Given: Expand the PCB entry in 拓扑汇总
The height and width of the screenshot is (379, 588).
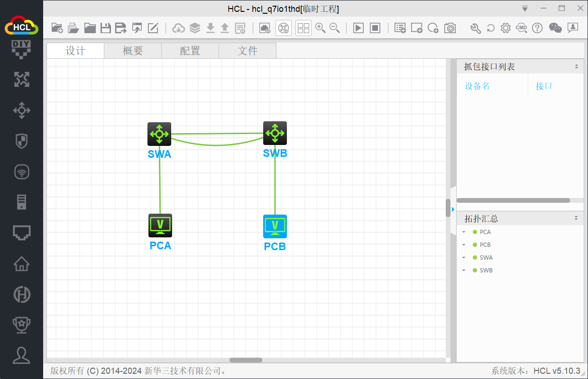Looking at the screenshot, I should coord(464,245).
